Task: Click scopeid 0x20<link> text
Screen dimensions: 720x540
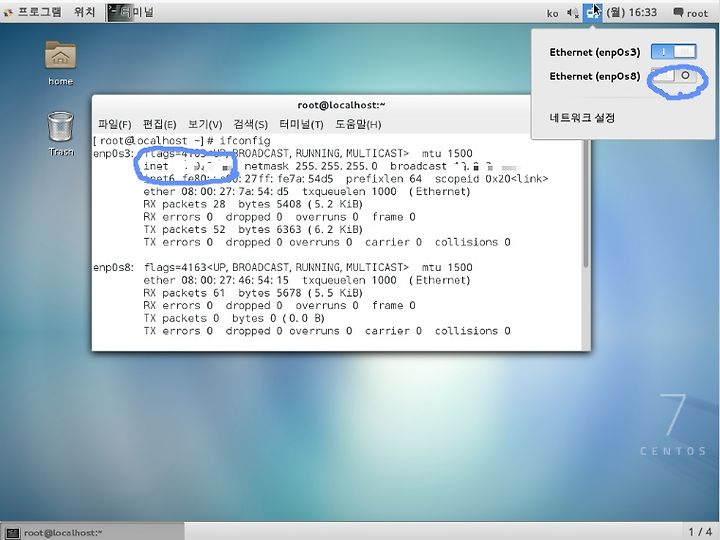Action: tap(491, 179)
